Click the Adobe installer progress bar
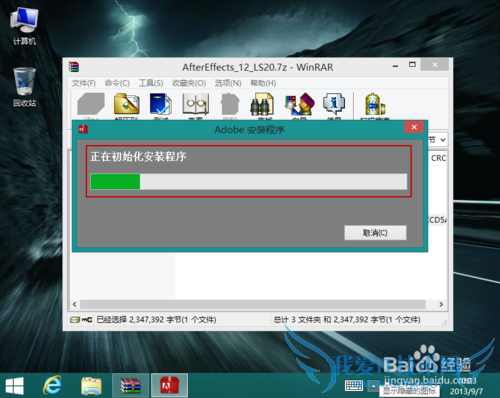Image resolution: width=500 pixels, height=398 pixels. click(x=249, y=182)
